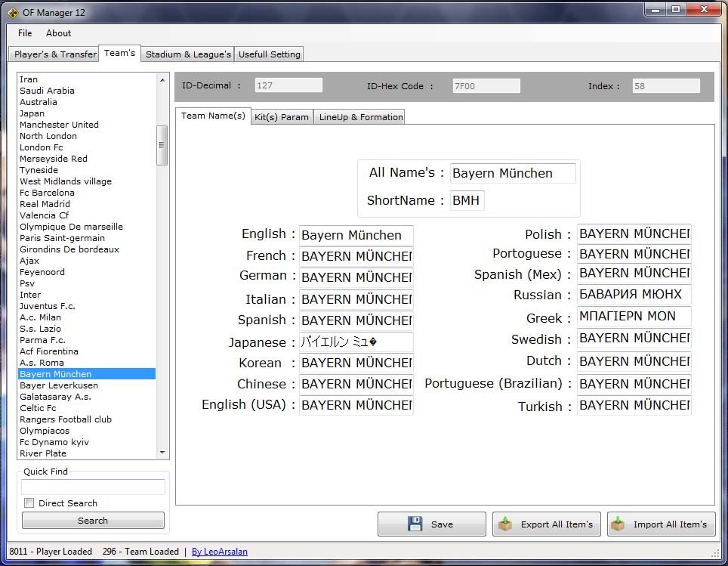Click the Quick Find text field

93,487
